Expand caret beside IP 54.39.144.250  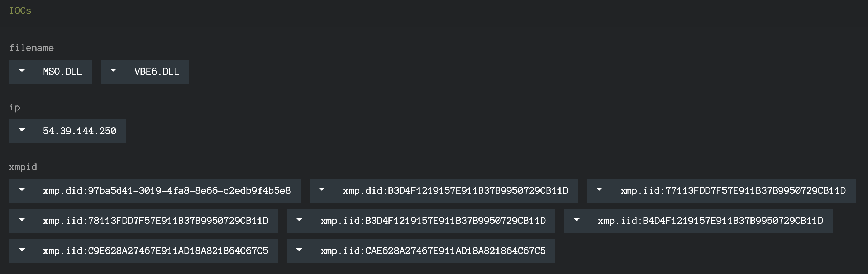click(22, 130)
